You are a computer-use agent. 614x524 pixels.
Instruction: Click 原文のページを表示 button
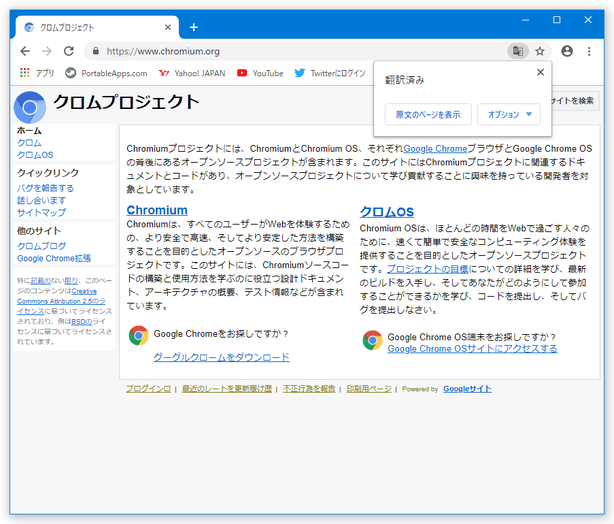coord(428,114)
